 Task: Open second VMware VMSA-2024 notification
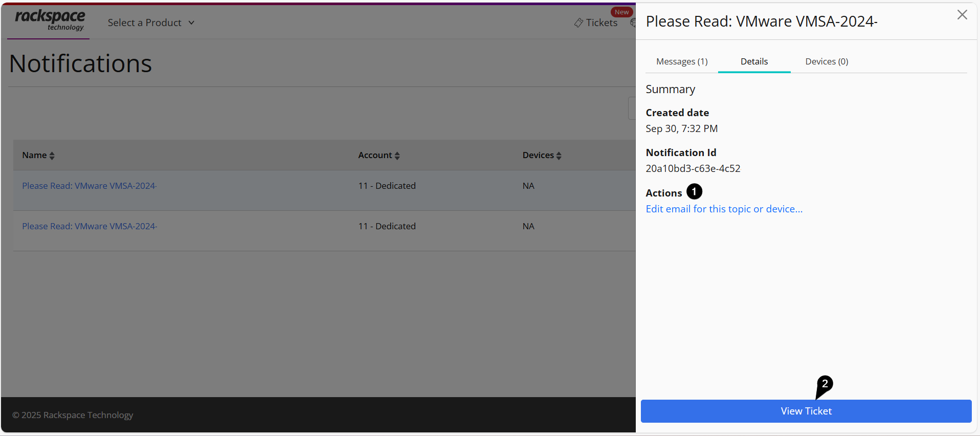click(90, 226)
